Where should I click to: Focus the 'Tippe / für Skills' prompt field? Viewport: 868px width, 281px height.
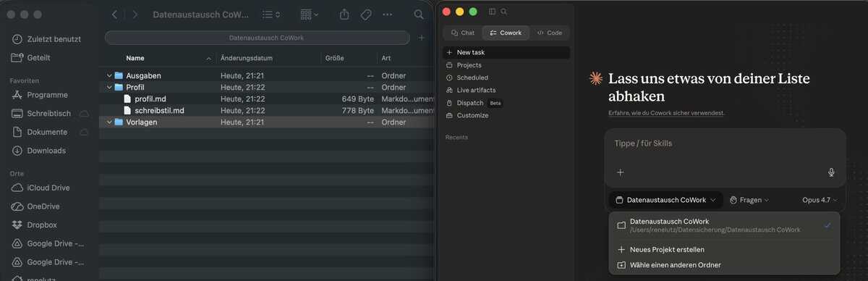tap(725, 143)
